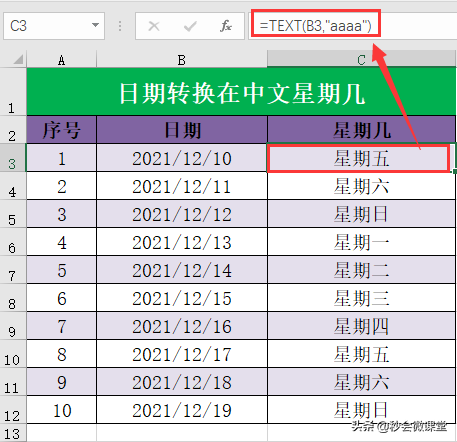Select the cell with date 2021/12/15
Viewport: 457px width, 442px height.
pos(182,298)
